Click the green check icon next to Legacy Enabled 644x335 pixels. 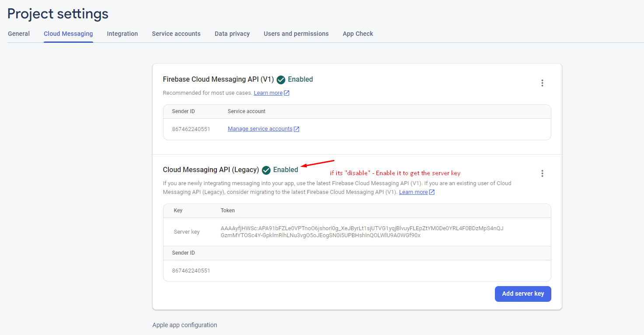click(x=266, y=170)
